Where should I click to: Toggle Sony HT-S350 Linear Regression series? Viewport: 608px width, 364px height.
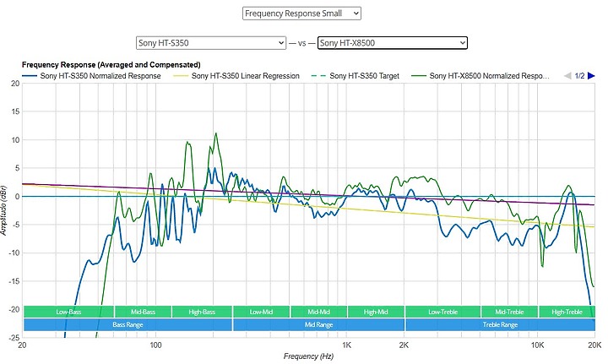236,76
